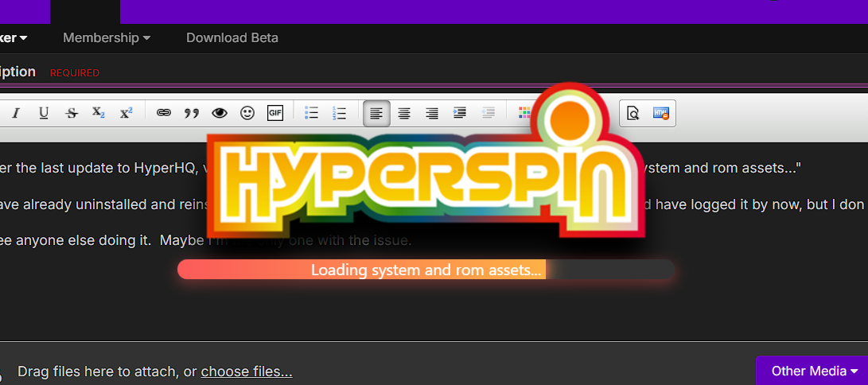
Task: Insert a numbered list
Action: pyautogui.click(x=340, y=113)
